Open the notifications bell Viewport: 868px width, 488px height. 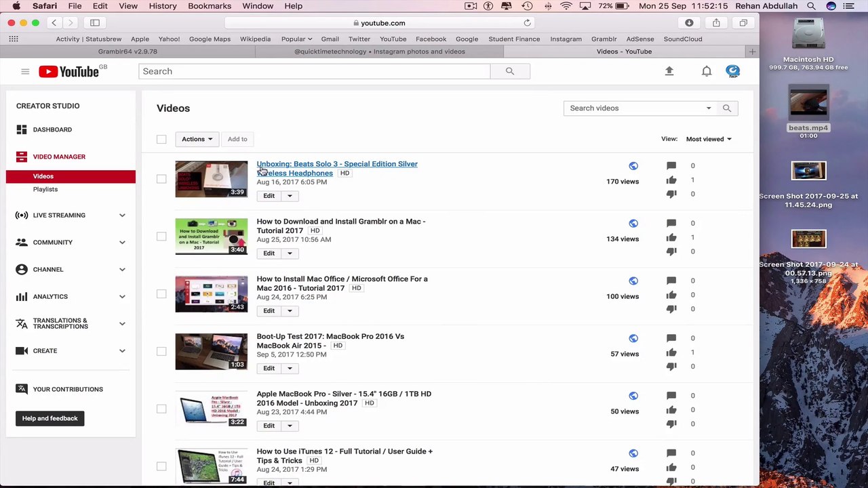coord(707,71)
